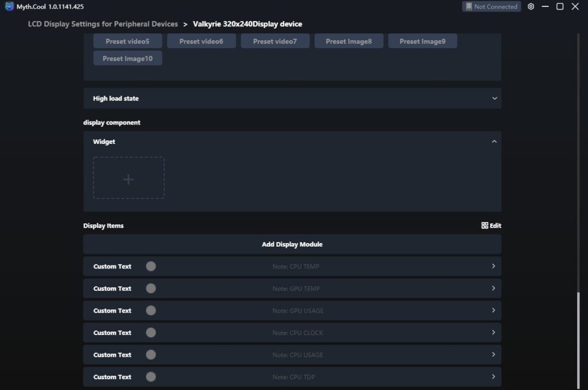
Task: Expand the CPU USAGE custom text row
Action: tap(493, 355)
